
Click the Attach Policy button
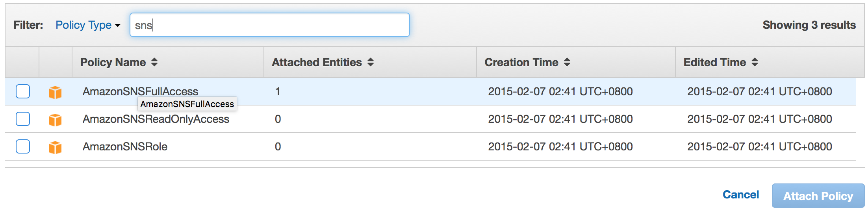[818, 196]
